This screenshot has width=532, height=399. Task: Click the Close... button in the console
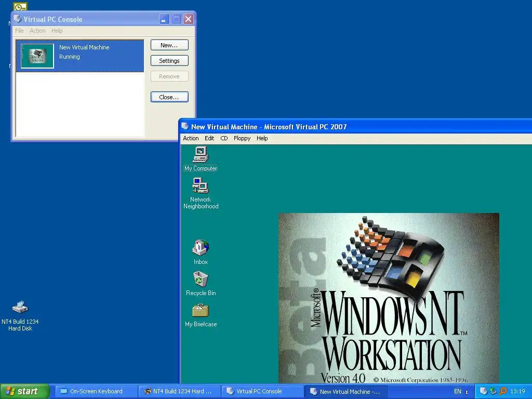click(x=169, y=97)
